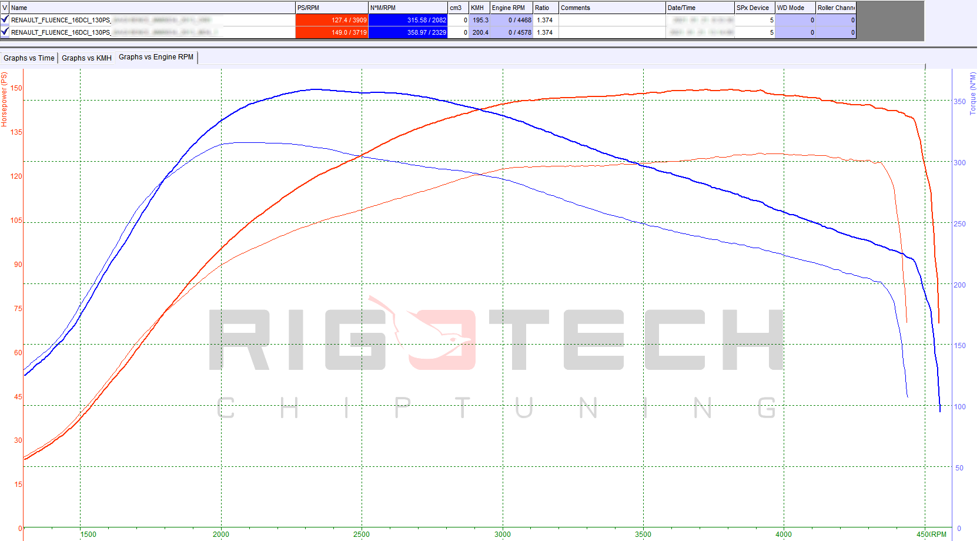
Task: Click the WD Mode column header
Action: click(795, 8)
